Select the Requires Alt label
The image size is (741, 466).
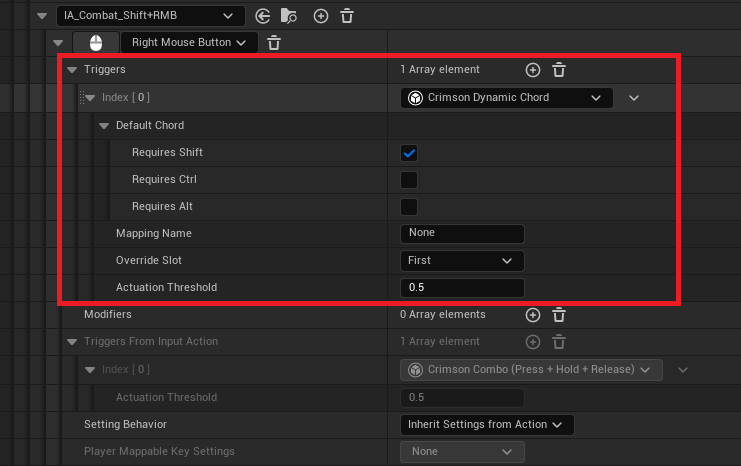162,206
